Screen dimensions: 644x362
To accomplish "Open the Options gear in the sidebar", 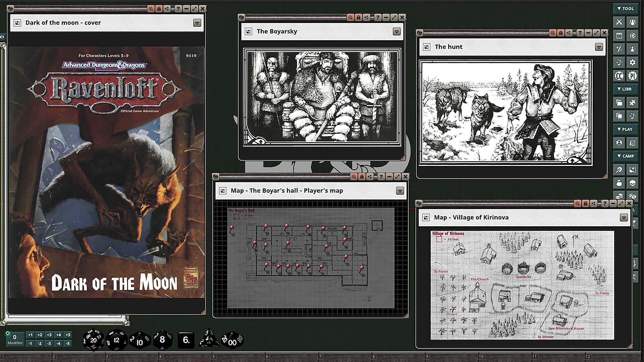I will tap(632, 62).
